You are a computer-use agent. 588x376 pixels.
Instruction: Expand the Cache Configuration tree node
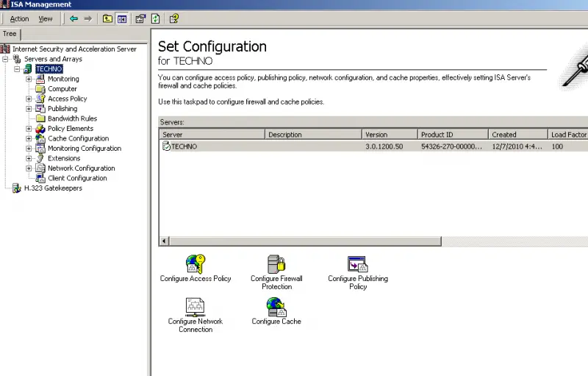[x=29, y=138]
